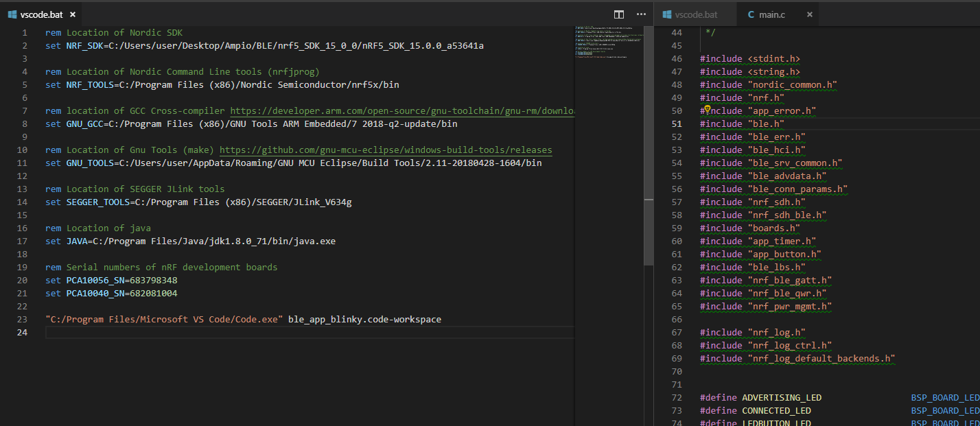The width and height of the screenshot is (980, 426).
Task: Click 'rem Location of SEGGER JLink tools' comment
Action: 135,189
